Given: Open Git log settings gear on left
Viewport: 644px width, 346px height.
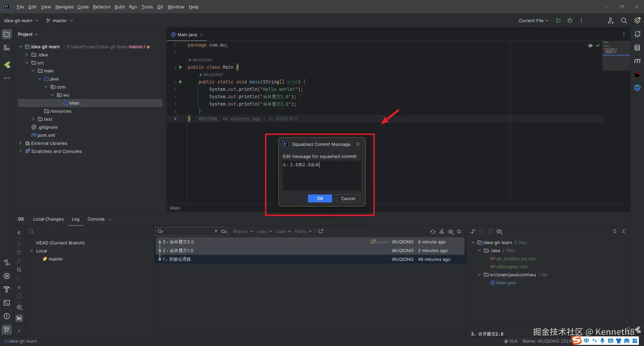Looking at the screenshot, I should tap(19, 307).
